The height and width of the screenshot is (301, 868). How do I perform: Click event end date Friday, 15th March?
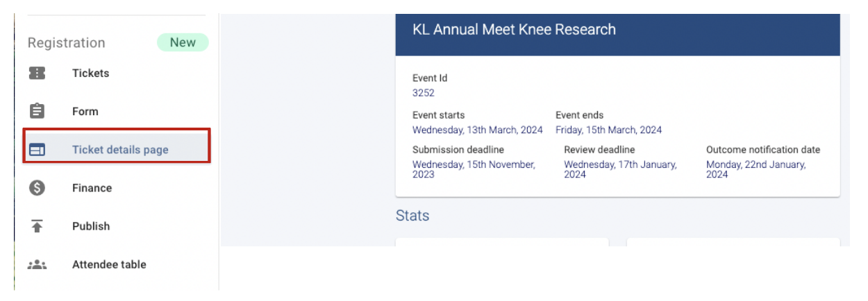(609, 130)
